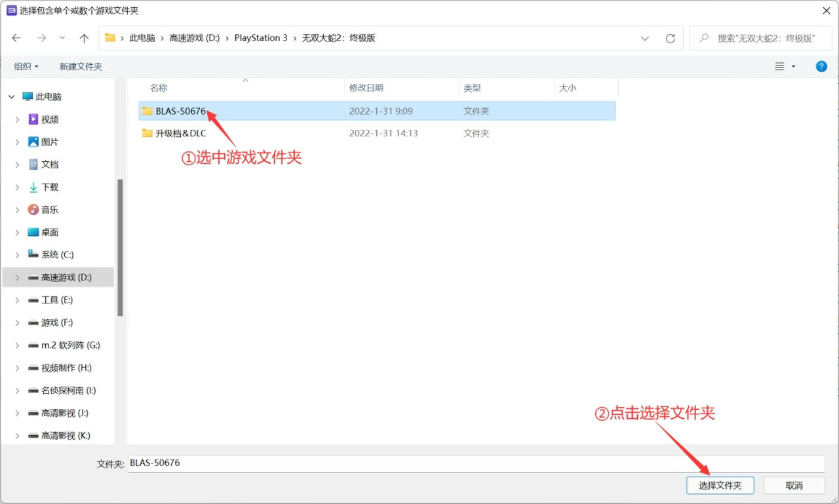Open 视频 in the sidebar

[50, 119]
